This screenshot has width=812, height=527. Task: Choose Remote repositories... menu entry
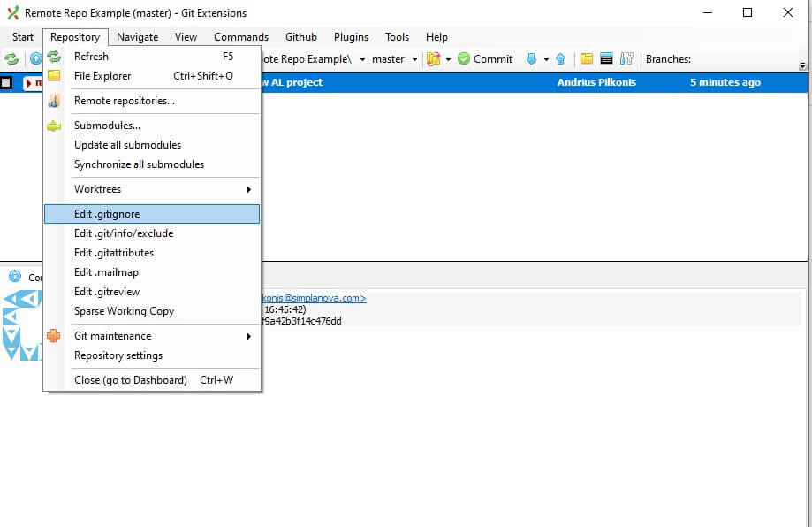152,101
